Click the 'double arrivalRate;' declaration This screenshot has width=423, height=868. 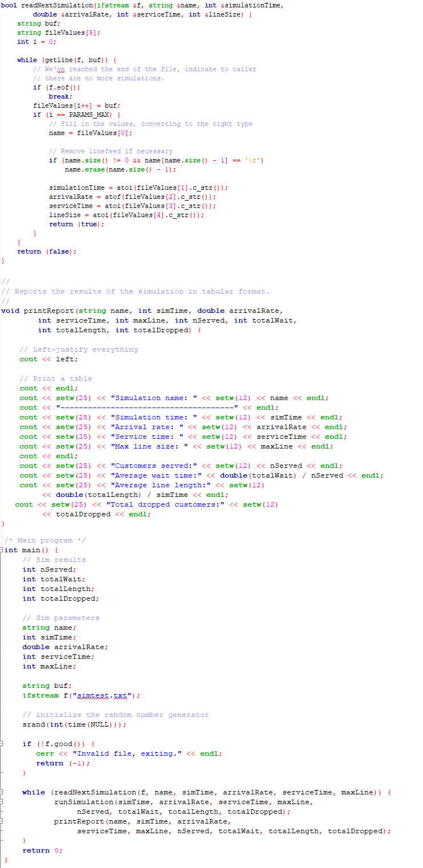tap(65, 647)
